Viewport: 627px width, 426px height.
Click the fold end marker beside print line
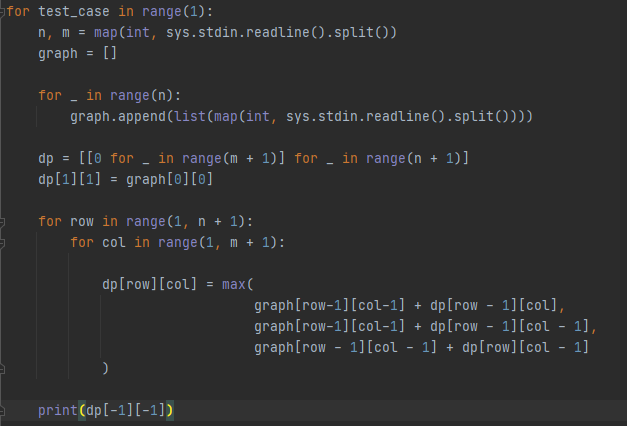[2, 411]
